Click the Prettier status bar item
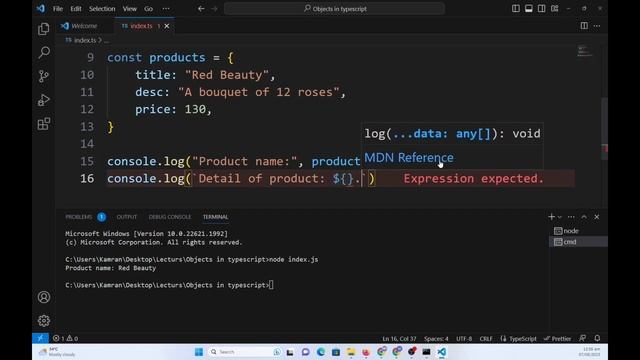The height and width of the screenshot is (360, 640). [557, 338]
